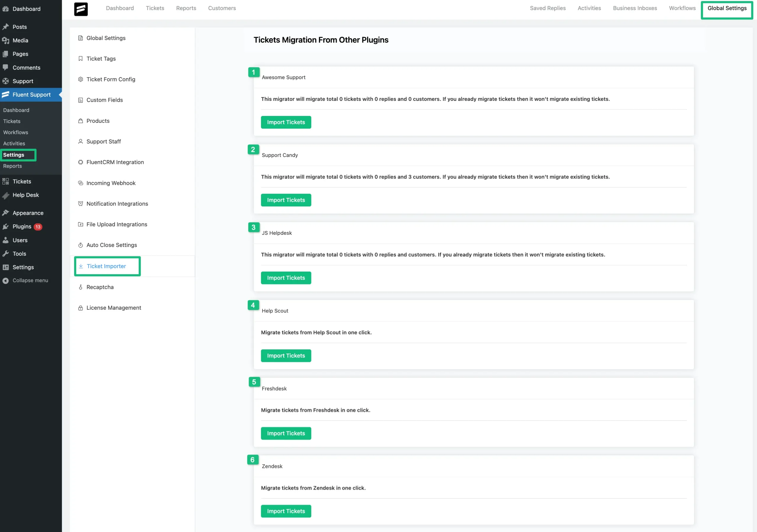Navigate to File Upload Integrations
Viewport: 757px width, 532px height.
(x=117, y=224)
